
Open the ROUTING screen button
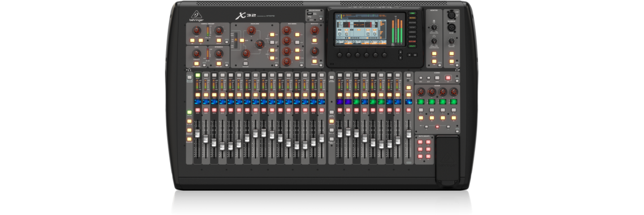tap(412, 23)
